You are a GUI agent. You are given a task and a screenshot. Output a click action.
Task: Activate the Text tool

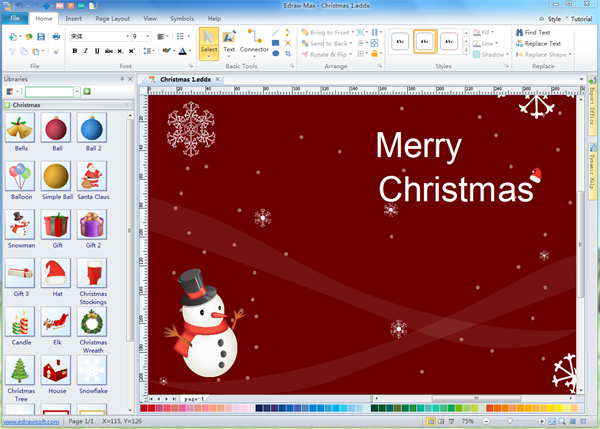tap(229, 44)
